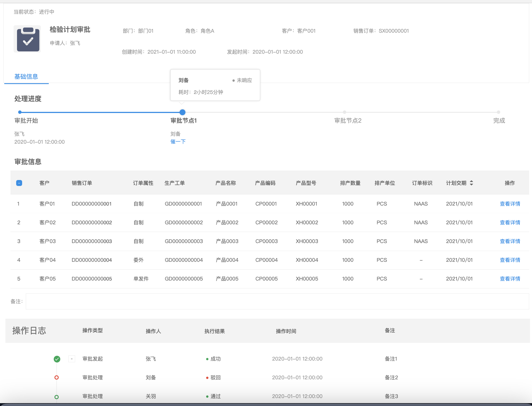
Task: Click the 销售订单: SX00000001 header field
Action: click(381, 31)
